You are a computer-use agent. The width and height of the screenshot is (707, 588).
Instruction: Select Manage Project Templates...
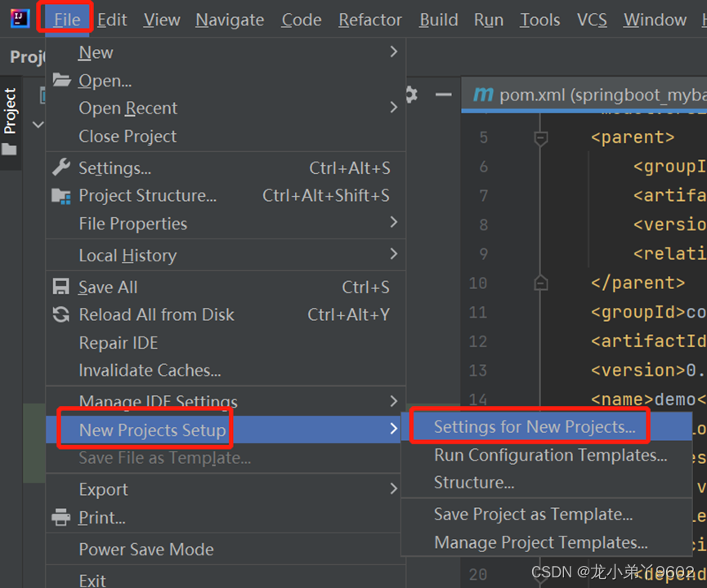pyautogui.click(x=547, y=542)
